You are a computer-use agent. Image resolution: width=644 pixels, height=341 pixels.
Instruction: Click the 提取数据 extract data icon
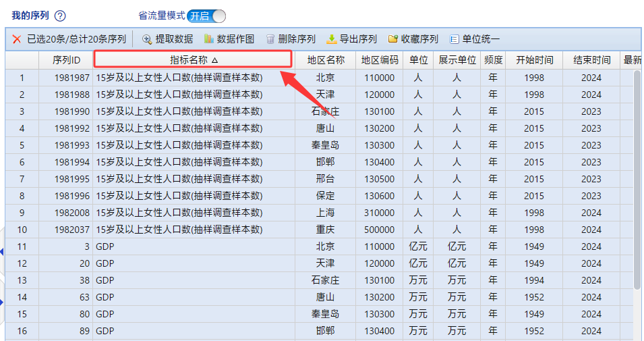click(x=146, y=39)
